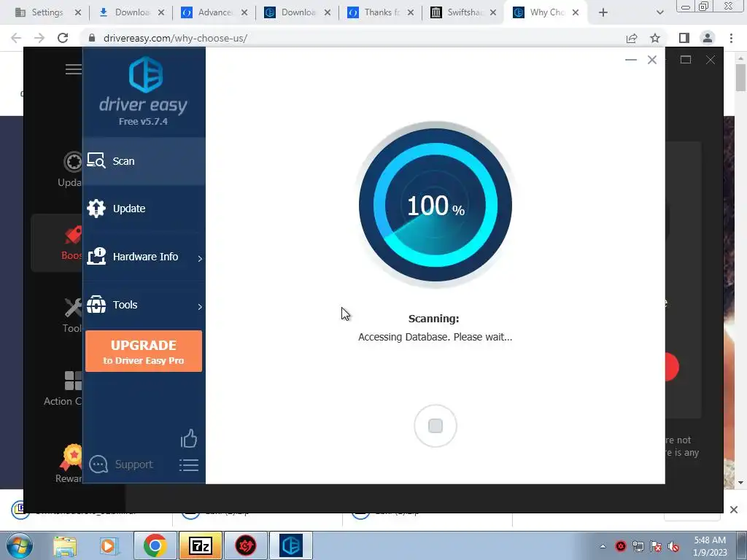Open Windows Explorer from taskbar

click(65, 546)
